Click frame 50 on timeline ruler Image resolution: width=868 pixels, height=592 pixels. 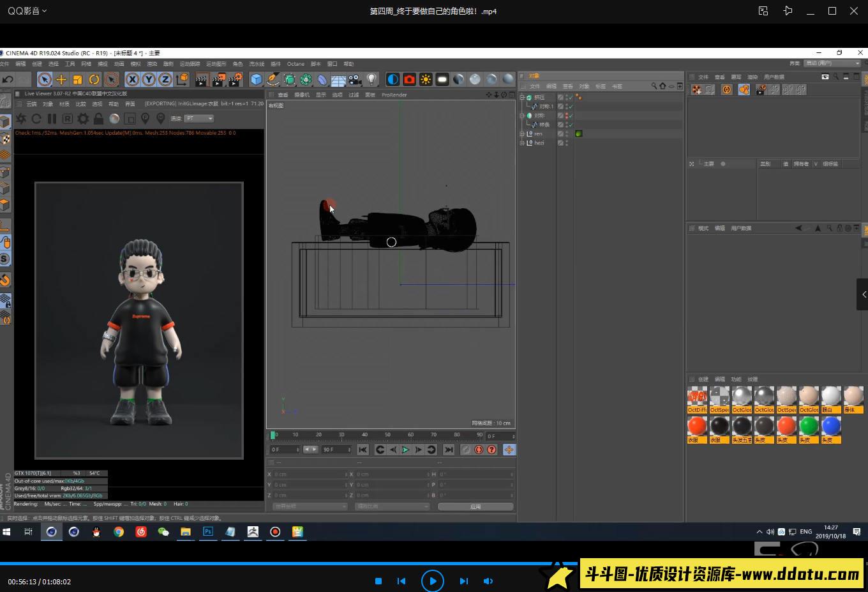(387, 436)
